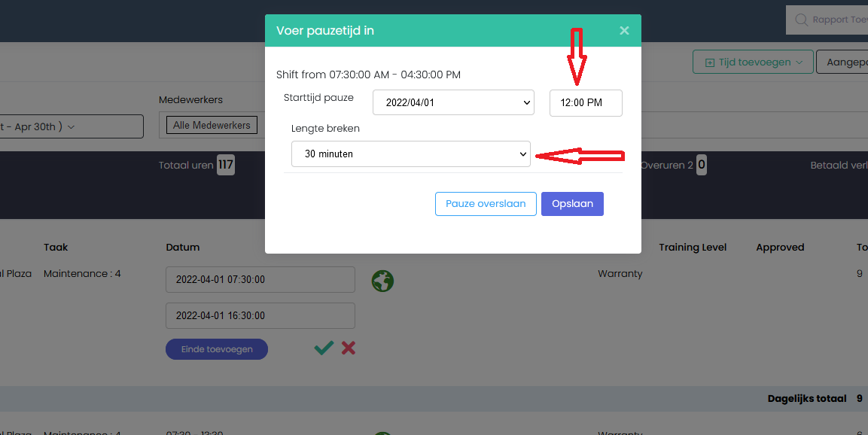Click the plus icon on Tijd toevoegen
The image size is (868, 435).
[x=709, y=62]
